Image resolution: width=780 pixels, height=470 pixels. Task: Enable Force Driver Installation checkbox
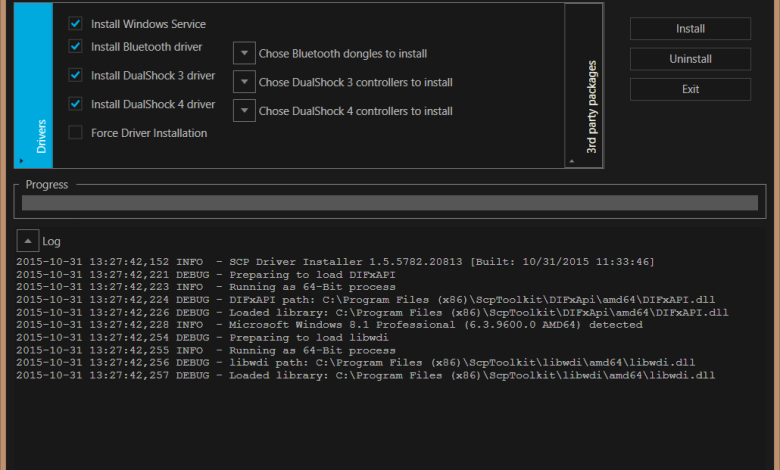tap(75, 132)
